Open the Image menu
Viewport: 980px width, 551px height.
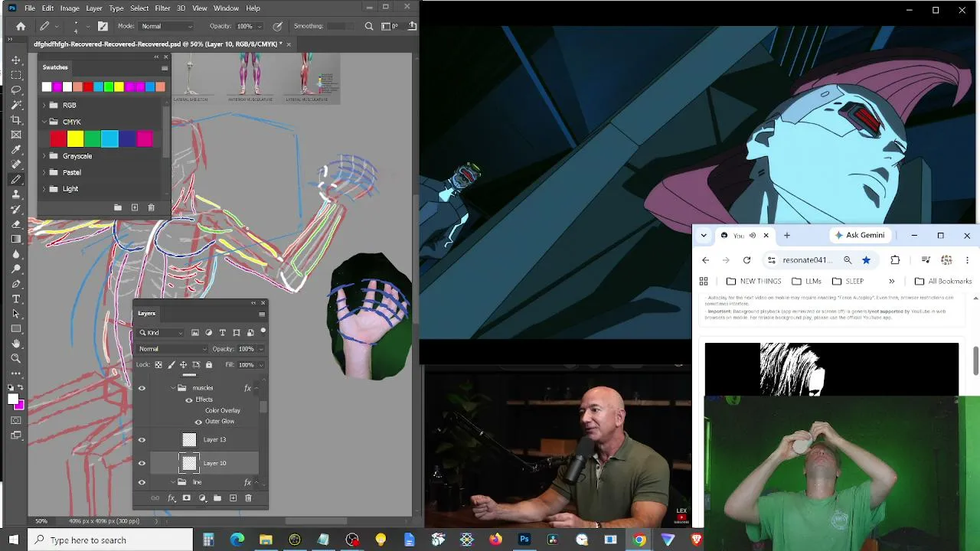(x=70, y=8)
